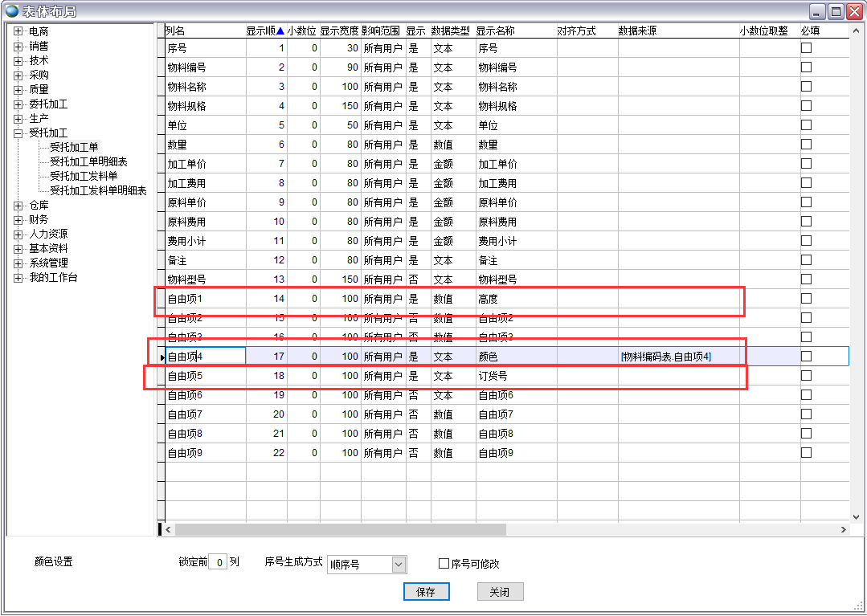Select 受托加工发料单 in the tree
867x616 pixels.
tap(84, 177)
